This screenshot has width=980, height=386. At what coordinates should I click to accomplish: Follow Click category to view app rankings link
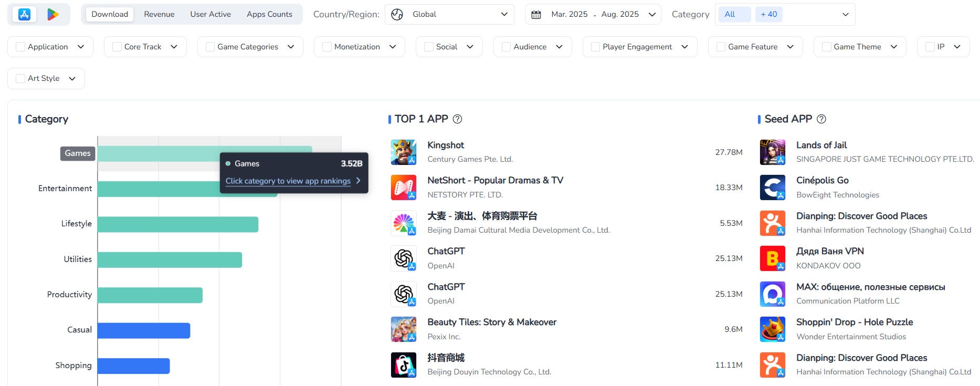[x=288, y=181]
